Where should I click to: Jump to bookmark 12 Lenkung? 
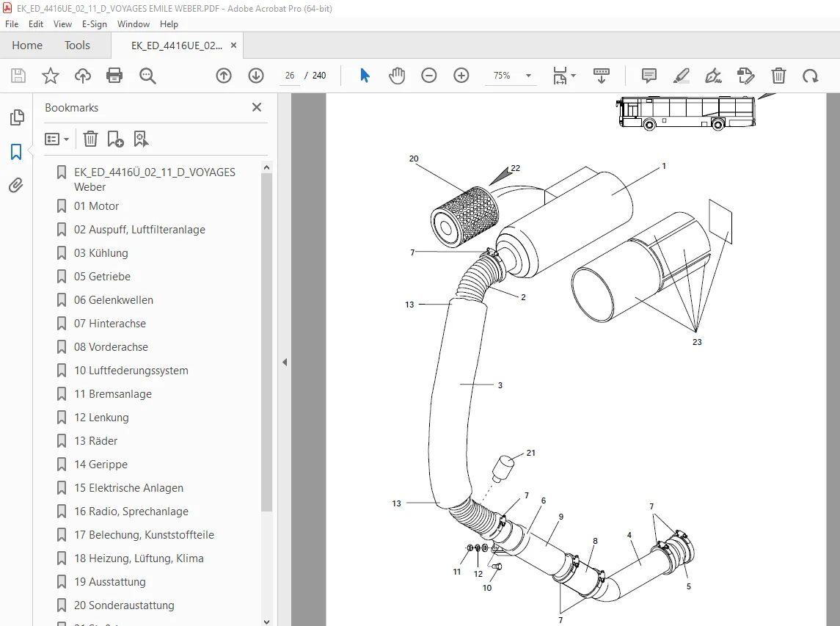102,418
